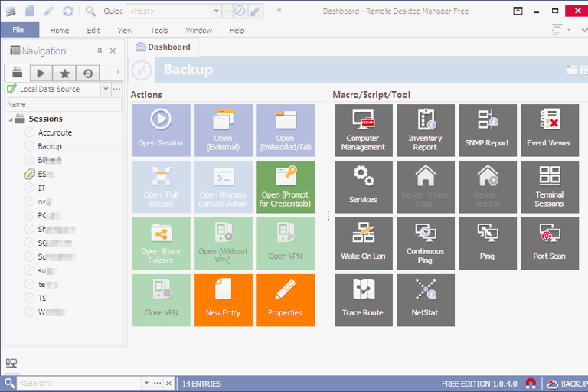Open the quick access toolbar customize arrow

[x=279, y=11]
